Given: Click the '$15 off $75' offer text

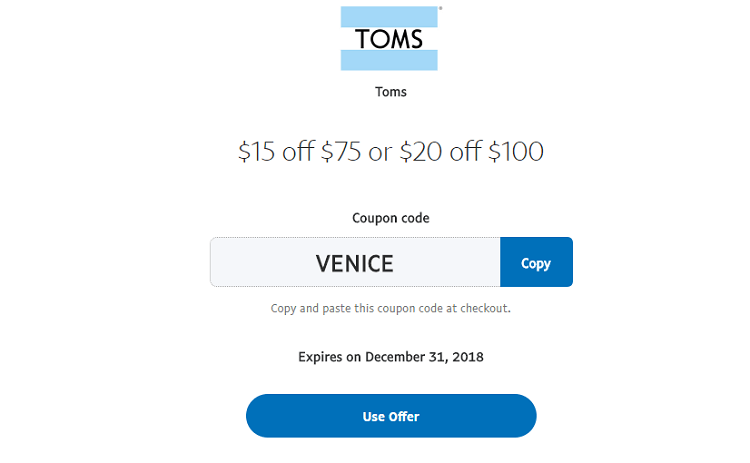Looking at the screenshot, I should (x=300, y=152).
